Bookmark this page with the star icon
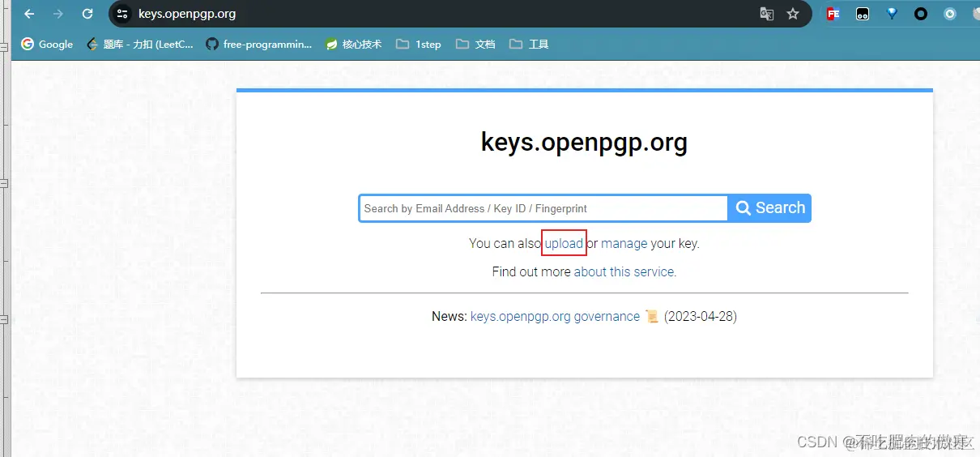Image resolution: width=980 pixels, height=457 pixels. (793, 14)
